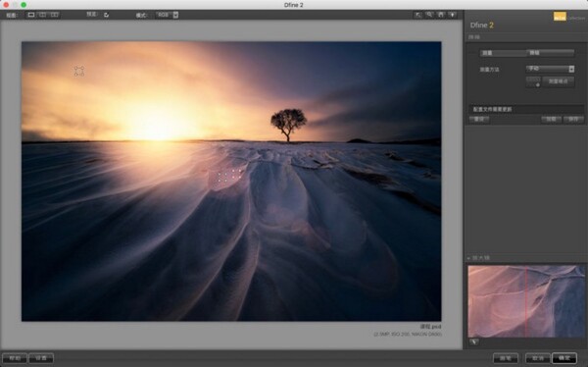This screenshot has height=367, width=588.
Task: Select the zoom magnifier tool
Action: coord(430,15)
